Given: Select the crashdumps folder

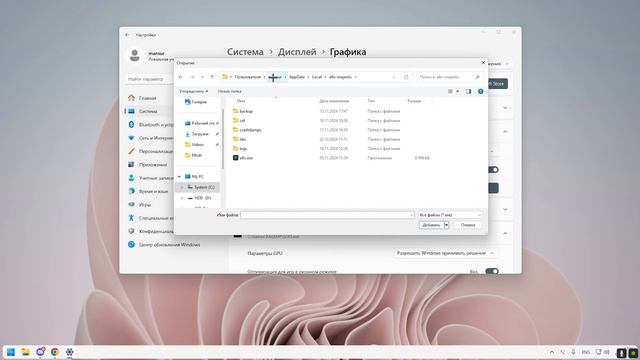Looking at the screenshot, I should pos(247,130).
